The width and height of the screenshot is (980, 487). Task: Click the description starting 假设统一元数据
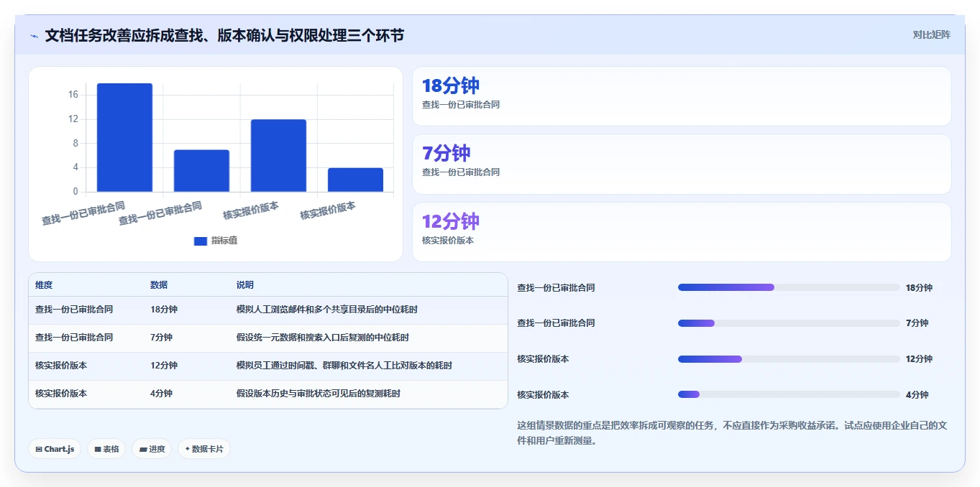323,338
